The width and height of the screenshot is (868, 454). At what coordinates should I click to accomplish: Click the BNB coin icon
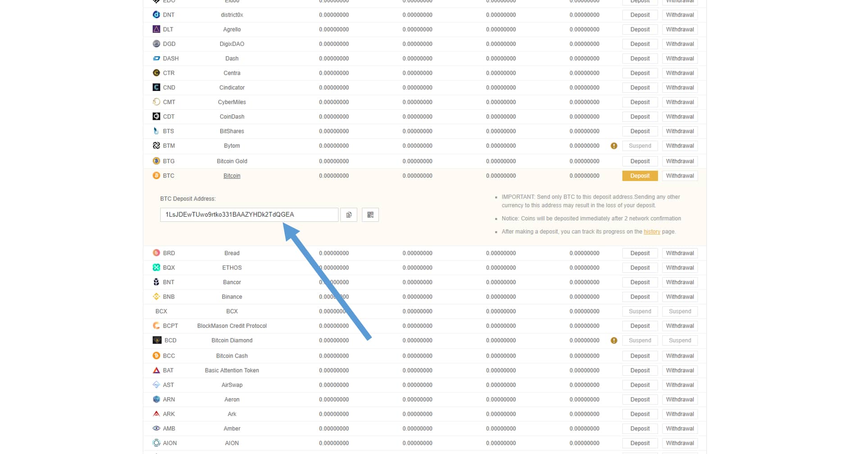point(156,297)
